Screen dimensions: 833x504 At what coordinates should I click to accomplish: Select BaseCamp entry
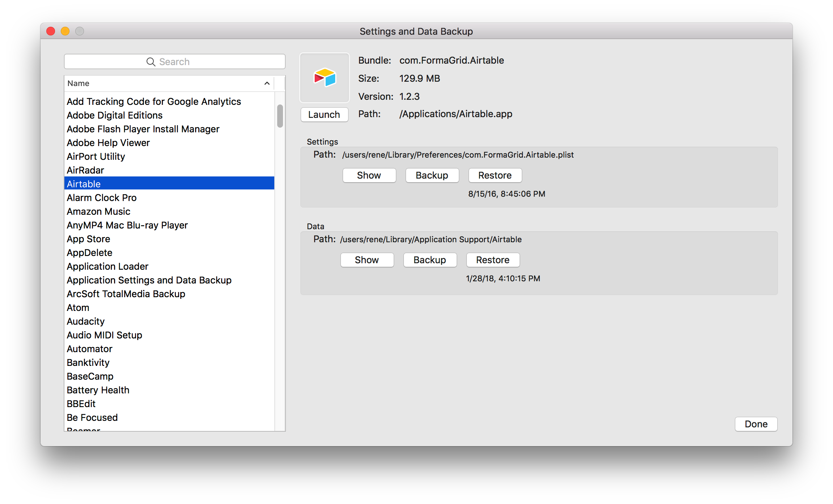point(169,376)
